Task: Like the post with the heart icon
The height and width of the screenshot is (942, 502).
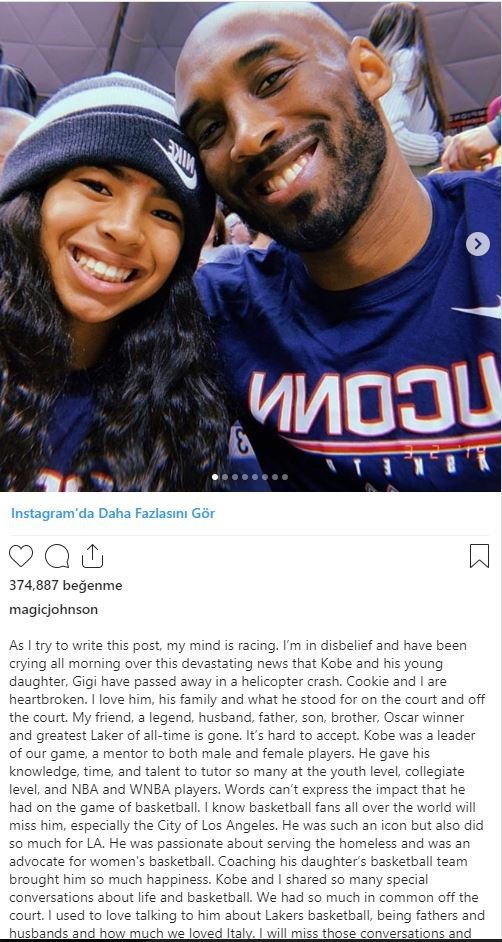Action: [21, 556]
